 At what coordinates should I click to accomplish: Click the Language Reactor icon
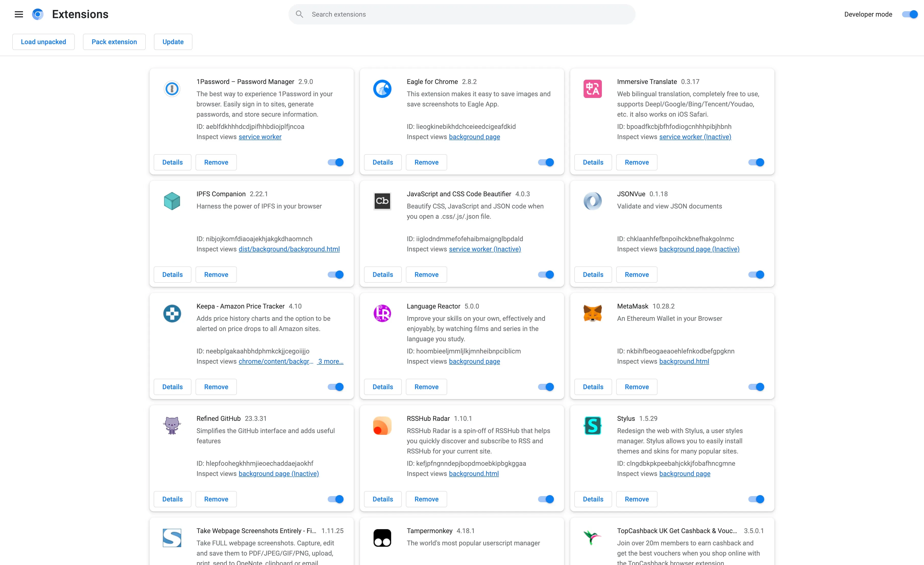click(382, 313)
